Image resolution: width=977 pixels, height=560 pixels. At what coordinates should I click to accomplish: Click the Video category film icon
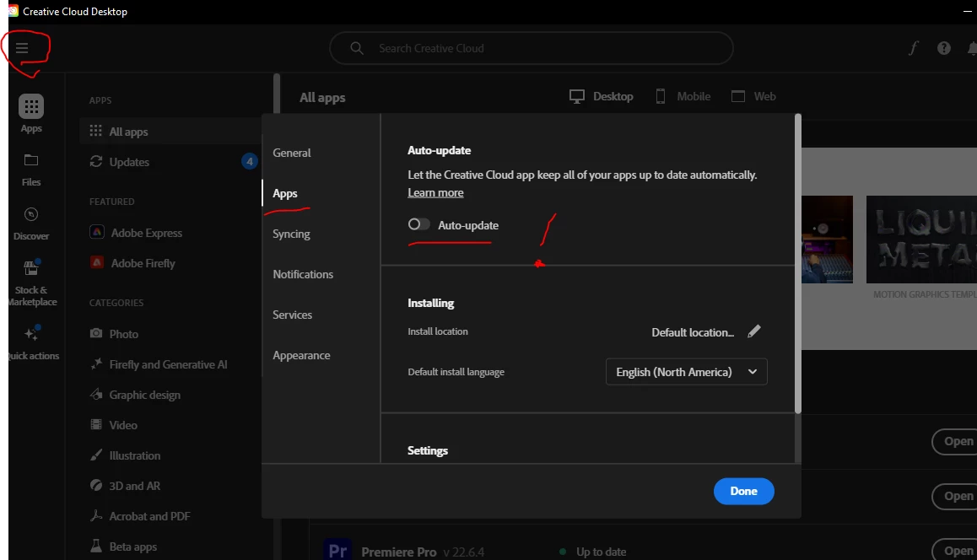tap(96, 425)
